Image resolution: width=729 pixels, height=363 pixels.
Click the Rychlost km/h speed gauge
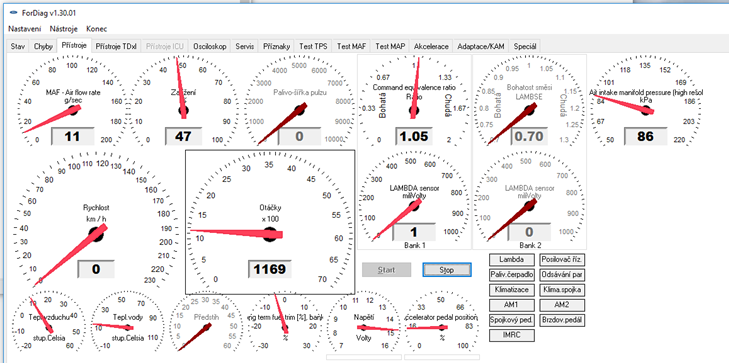tap(96, 223)
